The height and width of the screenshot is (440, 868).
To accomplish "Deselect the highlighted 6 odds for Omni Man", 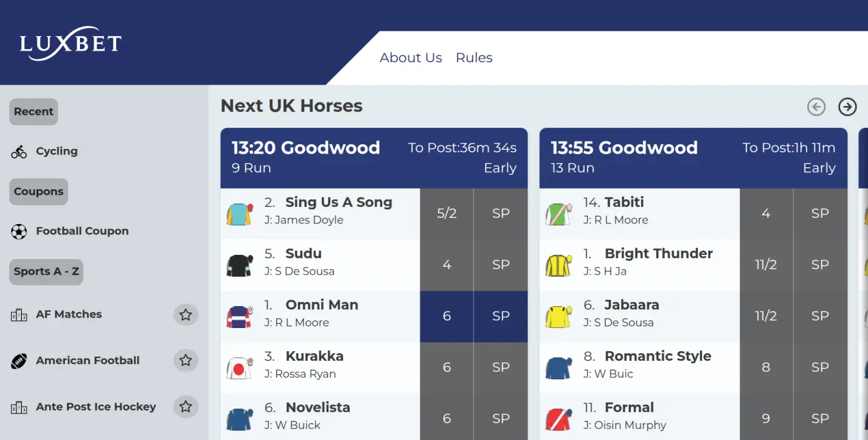I will [446, 316].
